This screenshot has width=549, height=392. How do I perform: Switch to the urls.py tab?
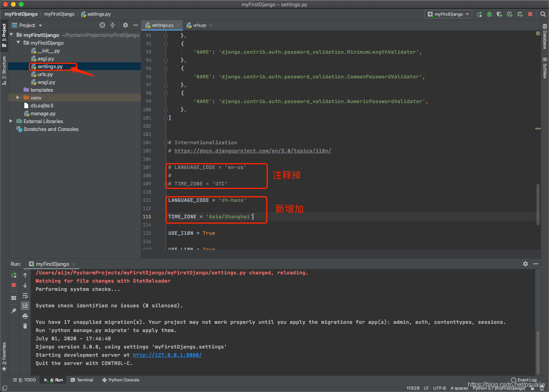pos(199,24)
